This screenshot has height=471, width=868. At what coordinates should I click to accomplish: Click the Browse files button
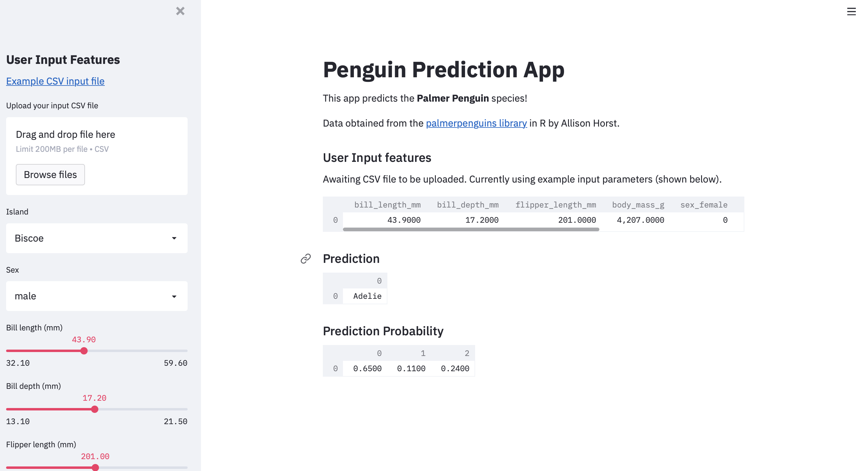(x=50, y=174)
